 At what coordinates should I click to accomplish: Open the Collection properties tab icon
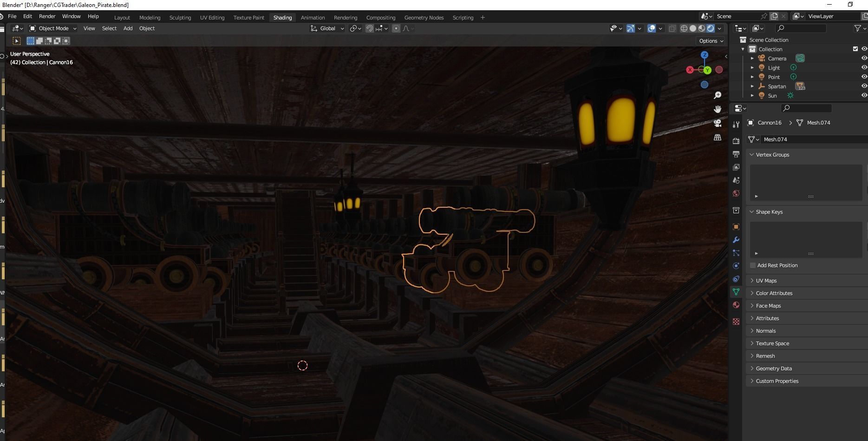[736, 210]
